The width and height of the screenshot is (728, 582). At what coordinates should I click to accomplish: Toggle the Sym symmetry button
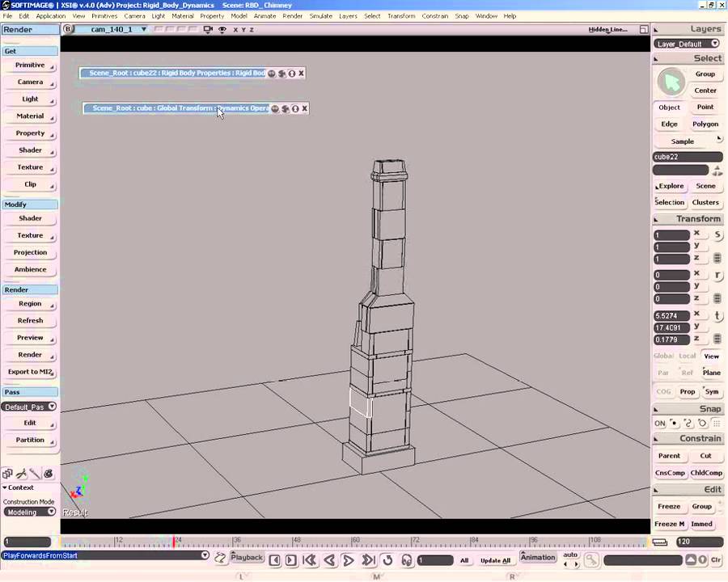tap(712, 392)
